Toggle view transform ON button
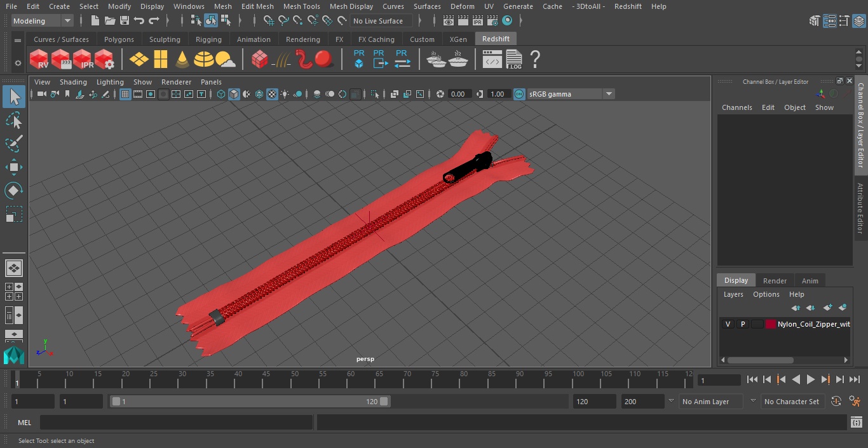Screen dimensions: 868x448 point(519,94)
